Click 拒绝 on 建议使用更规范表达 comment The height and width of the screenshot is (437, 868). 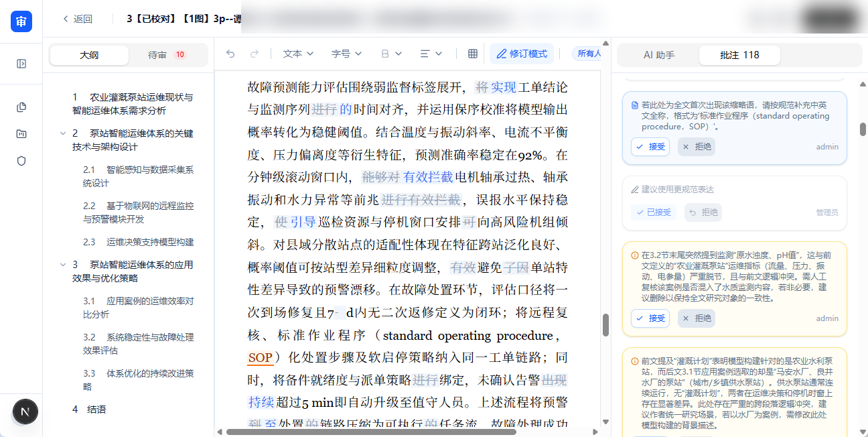tap(703, 212)
